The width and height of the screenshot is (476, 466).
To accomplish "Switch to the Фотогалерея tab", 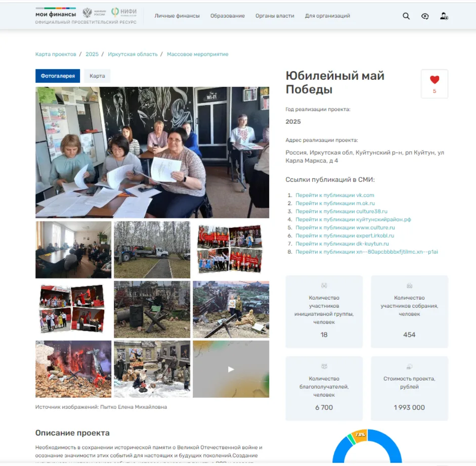I will tap(58, 76).
